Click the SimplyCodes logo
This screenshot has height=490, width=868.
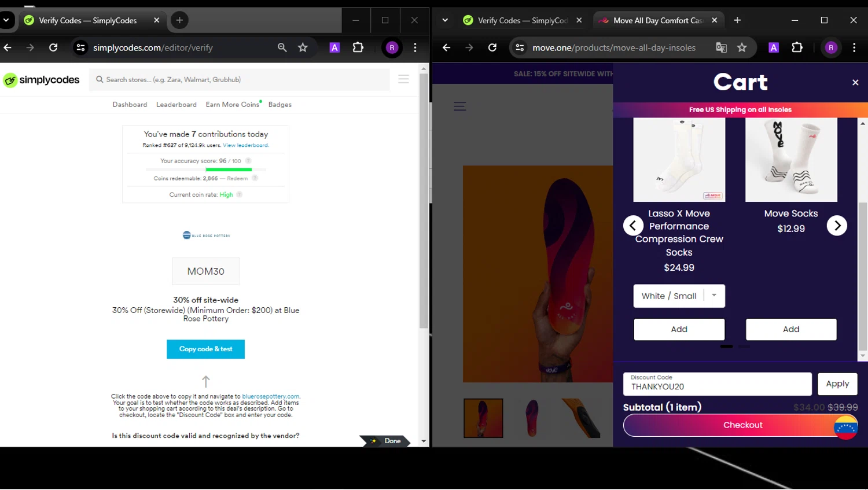[41, 80]
